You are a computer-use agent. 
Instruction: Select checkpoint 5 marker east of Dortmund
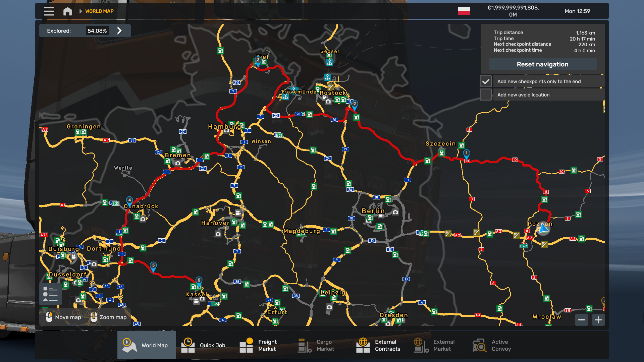pos(153,266)
